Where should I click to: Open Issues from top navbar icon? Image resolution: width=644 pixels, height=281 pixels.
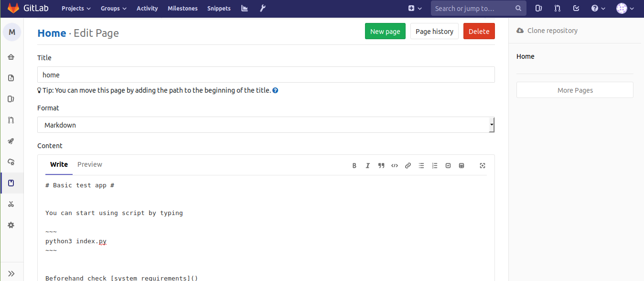pos(538,8)
